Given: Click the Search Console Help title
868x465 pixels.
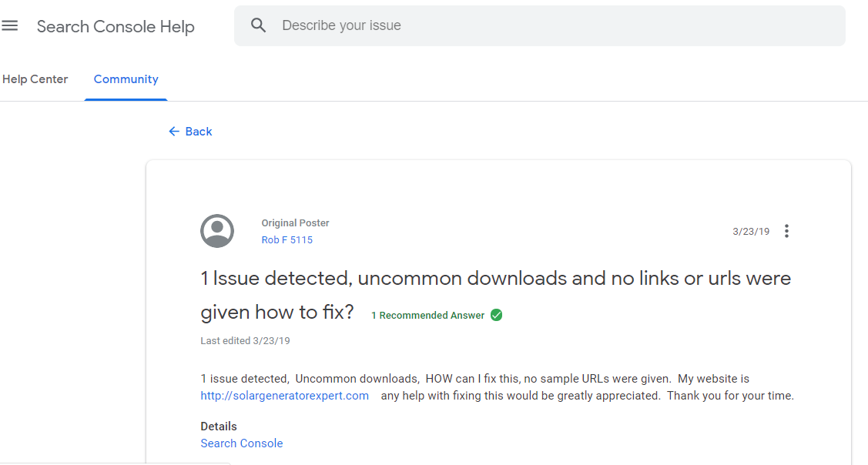Looking at the screenshot, I should coord(116,27).
